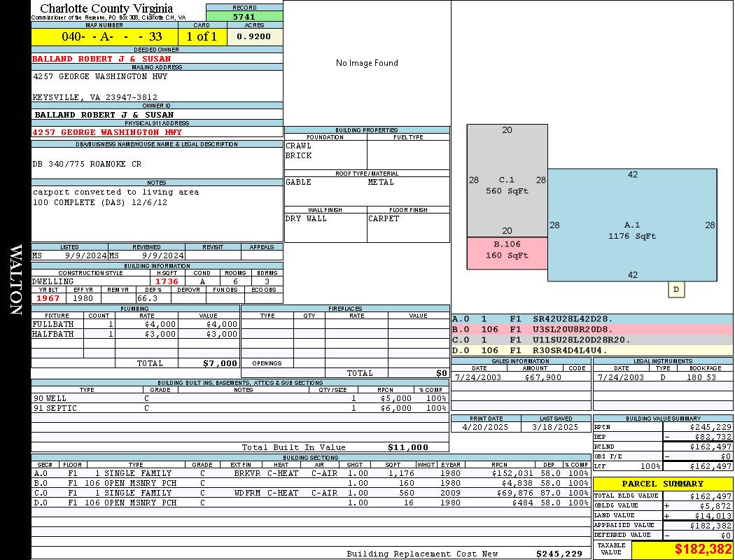Click the vertical WALTON sidebar label
The width and height of the screenshot is (735, 560).
[x=15, y=279]
